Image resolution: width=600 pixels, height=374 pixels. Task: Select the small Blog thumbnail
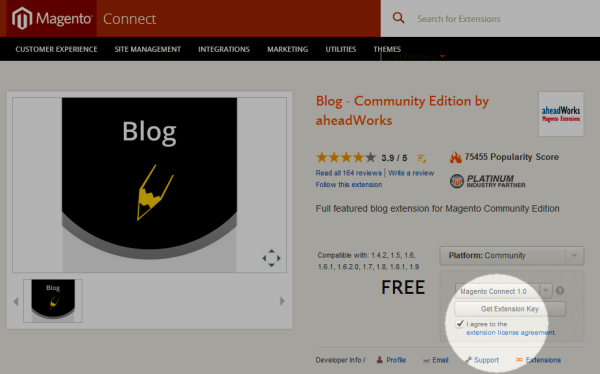[x=53, y=301]
